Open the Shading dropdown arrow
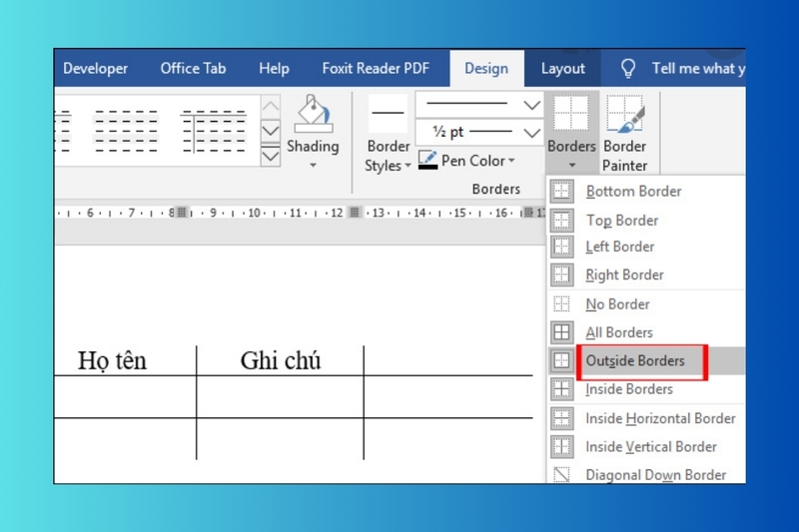799x532 pixels. [313, 166]
